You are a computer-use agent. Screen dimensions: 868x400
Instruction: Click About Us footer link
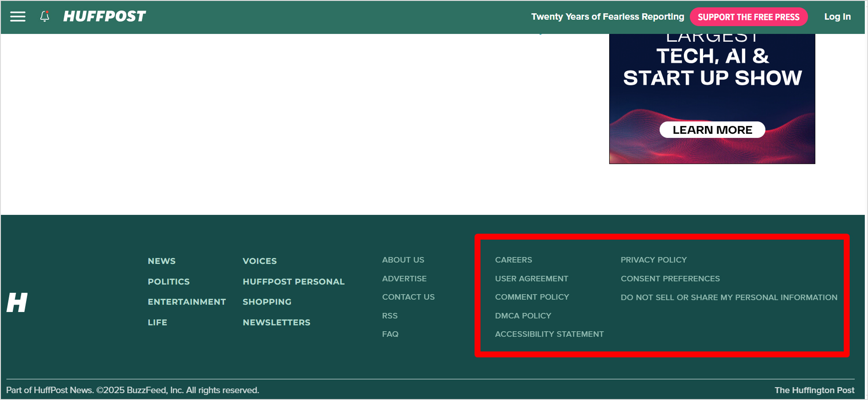pos(403,260)
